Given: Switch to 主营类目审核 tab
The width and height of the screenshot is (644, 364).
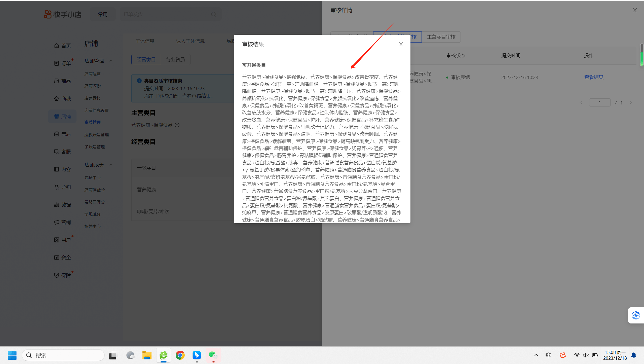Looking at the screenshot, I should 441,37.
